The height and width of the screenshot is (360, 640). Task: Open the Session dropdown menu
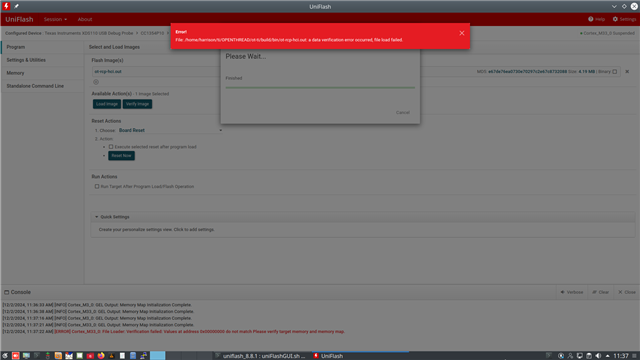55,19
